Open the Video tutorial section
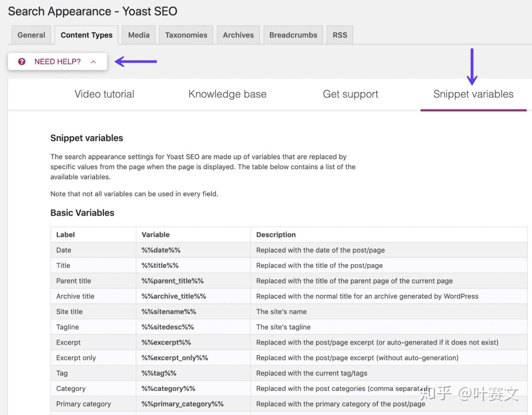Screen dimensions: 532x415 click(104, 94)
